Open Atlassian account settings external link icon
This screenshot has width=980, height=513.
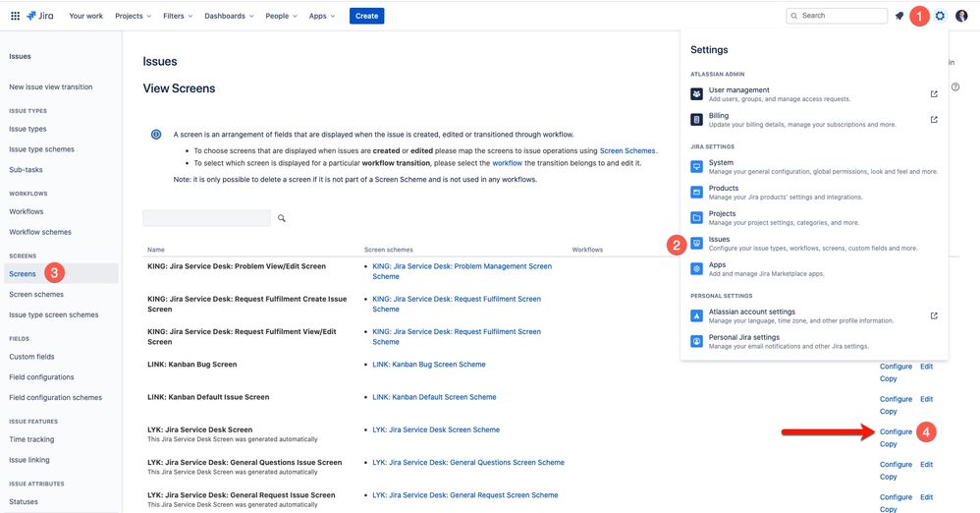[934, 315]
